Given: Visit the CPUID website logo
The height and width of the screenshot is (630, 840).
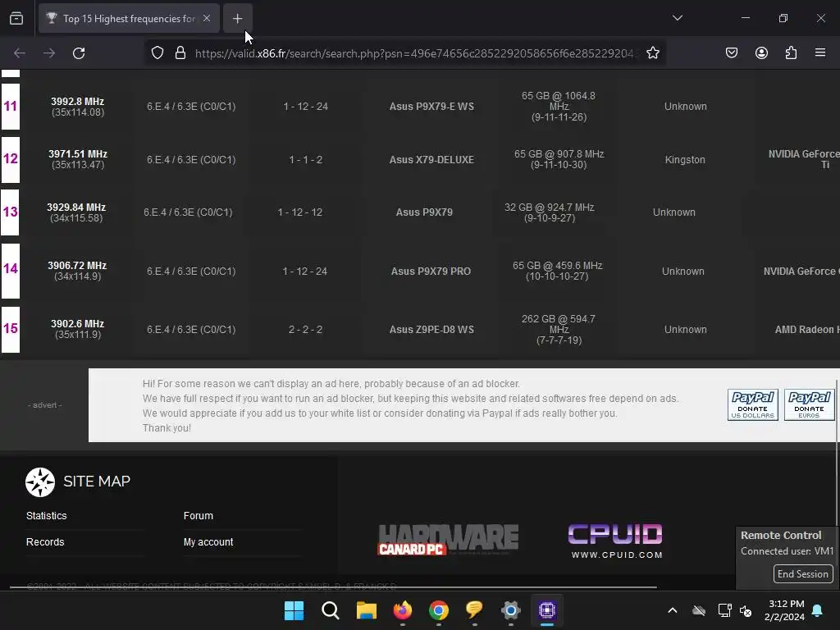Looking at the screenshot, I should pos(615,541).
